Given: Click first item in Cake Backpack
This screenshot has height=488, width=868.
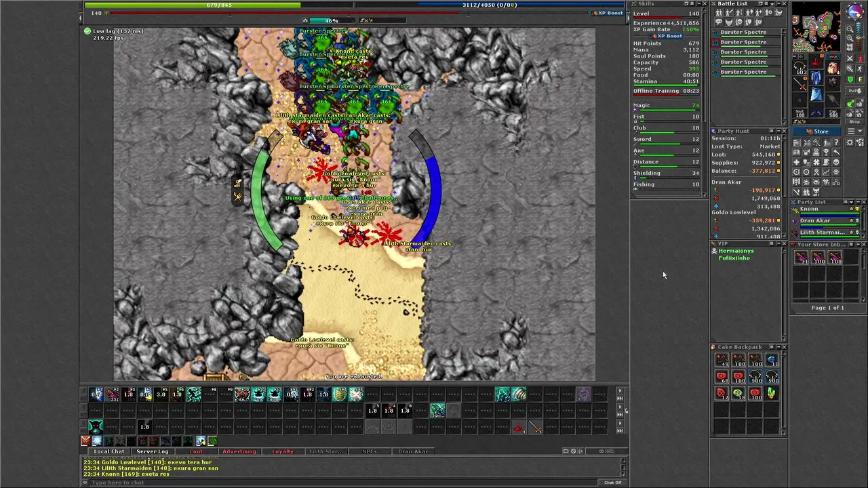Looking at the screenshot, I should click(x=722, y=361).
